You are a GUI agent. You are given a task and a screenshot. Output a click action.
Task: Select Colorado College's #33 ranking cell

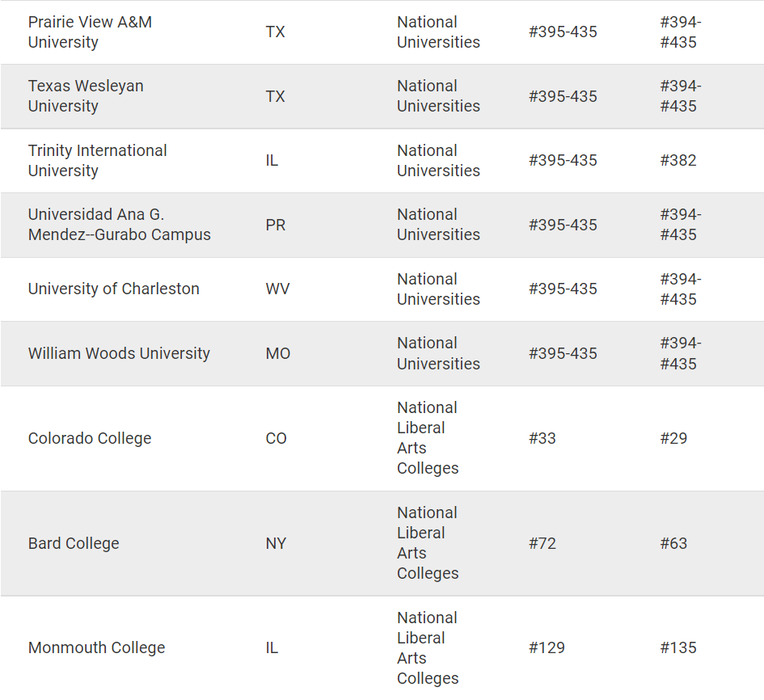point(542,438)
